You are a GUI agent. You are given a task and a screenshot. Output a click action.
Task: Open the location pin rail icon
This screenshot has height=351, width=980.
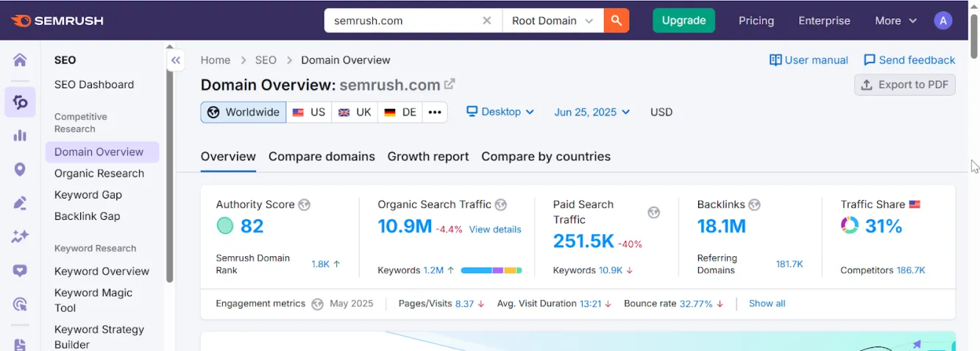(x=20, y=169)
